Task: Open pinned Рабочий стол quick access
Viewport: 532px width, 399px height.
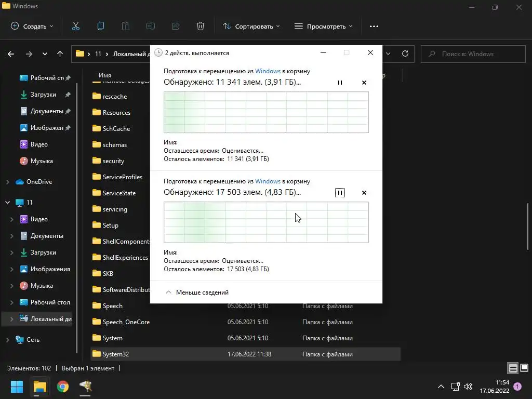Action: (x=45, y=78)
